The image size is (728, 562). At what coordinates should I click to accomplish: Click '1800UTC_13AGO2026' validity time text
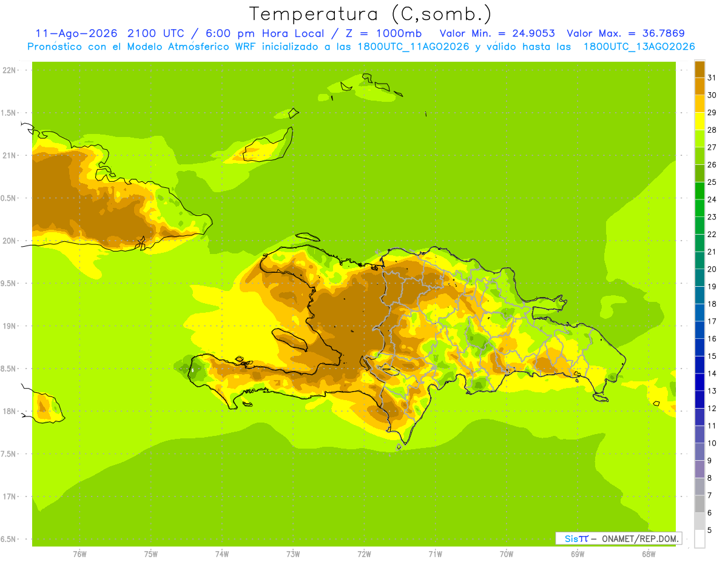(639, 47)
